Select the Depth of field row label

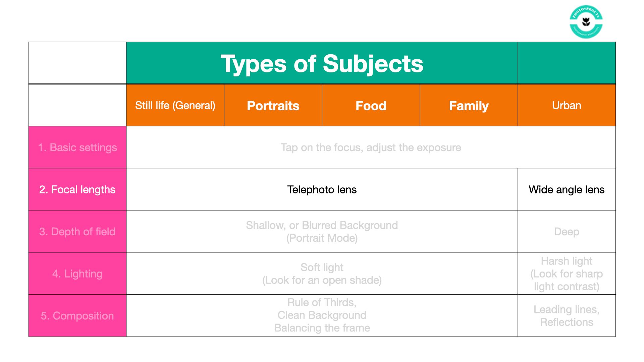pos(77,232)
